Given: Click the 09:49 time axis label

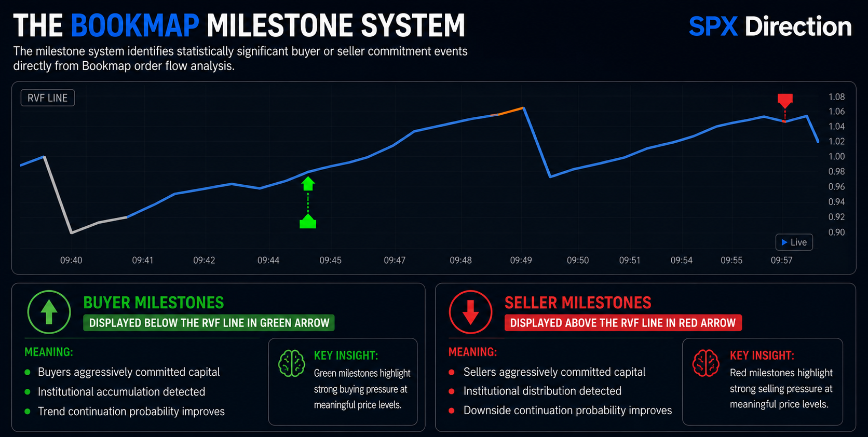Looking at the screenshot, I should point(521,260).
